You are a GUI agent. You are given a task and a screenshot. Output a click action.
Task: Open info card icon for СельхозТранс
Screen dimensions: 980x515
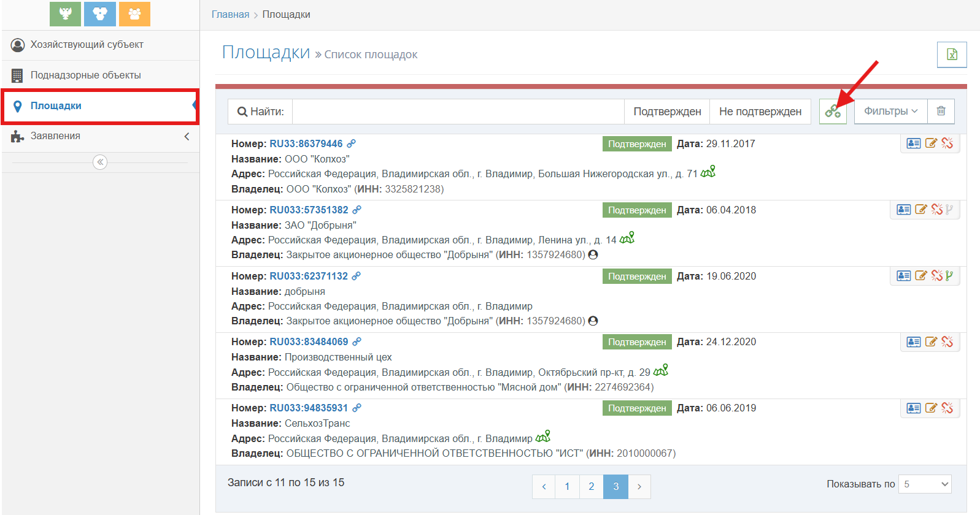(914, 408)
